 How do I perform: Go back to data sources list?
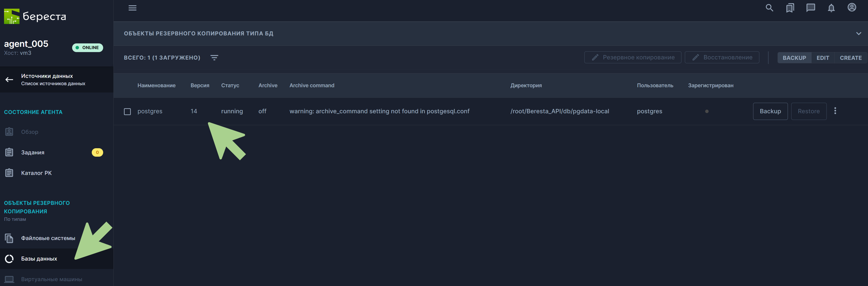click(9, 80)
